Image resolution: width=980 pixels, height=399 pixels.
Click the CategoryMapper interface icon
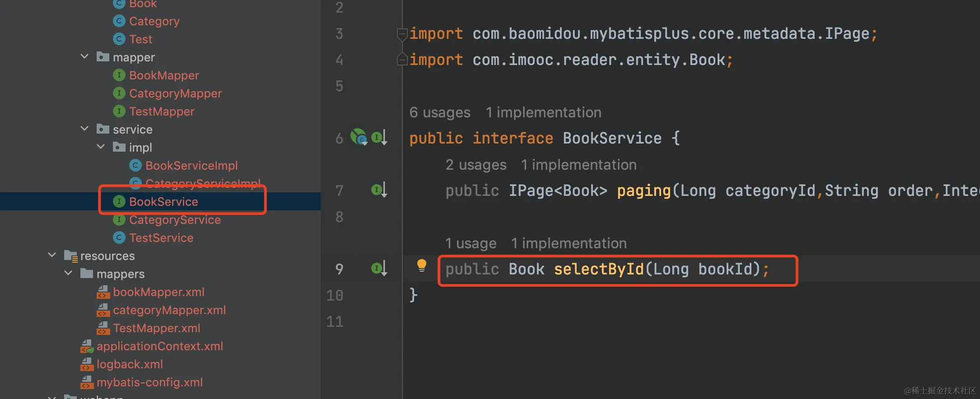(119, 93)
